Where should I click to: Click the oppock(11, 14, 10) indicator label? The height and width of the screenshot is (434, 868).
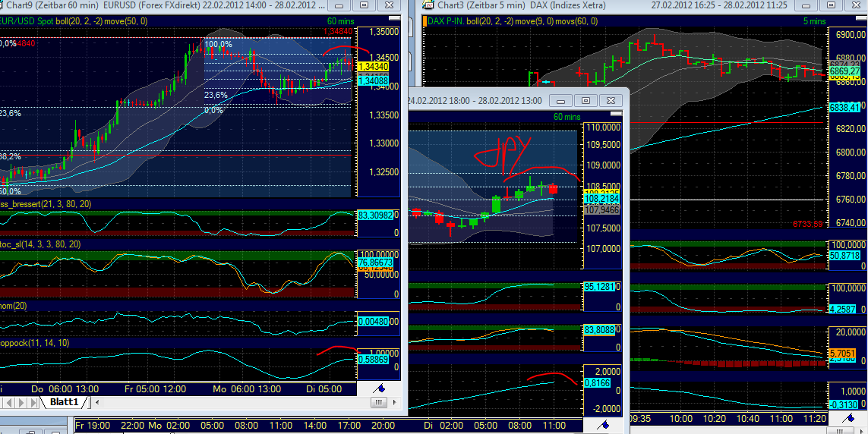(34, 343)
